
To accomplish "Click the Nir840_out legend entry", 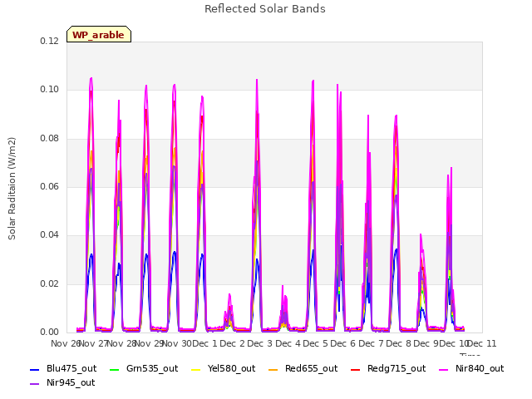I will (x=471, y=368).
